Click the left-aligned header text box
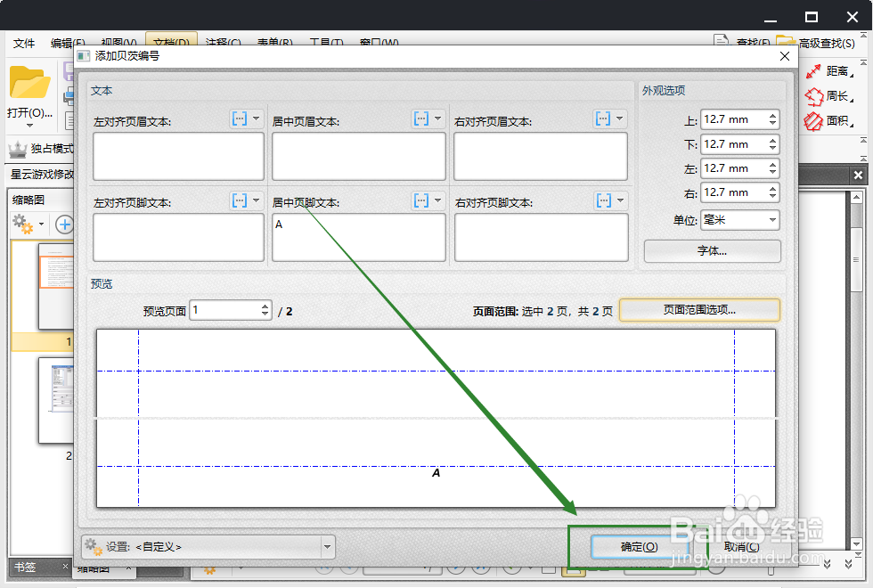Screen dimensions: 873x588 point(178,156)
